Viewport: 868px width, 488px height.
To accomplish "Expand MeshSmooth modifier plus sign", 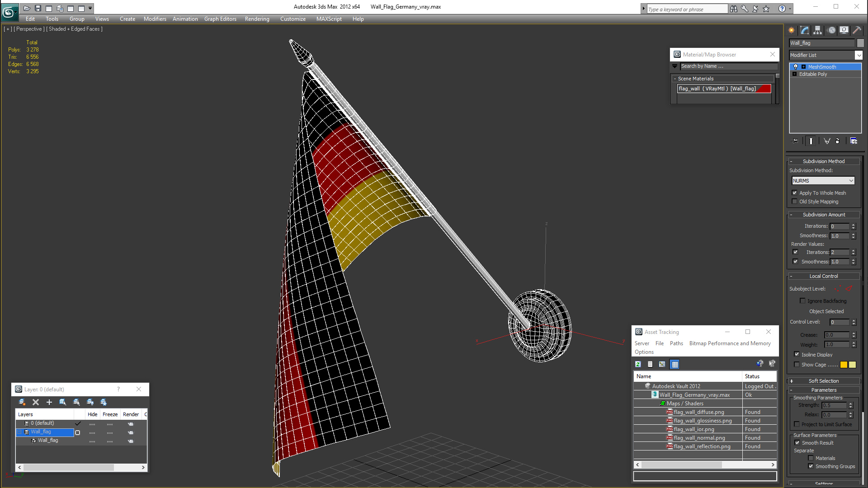I will (x=804, y=67).
